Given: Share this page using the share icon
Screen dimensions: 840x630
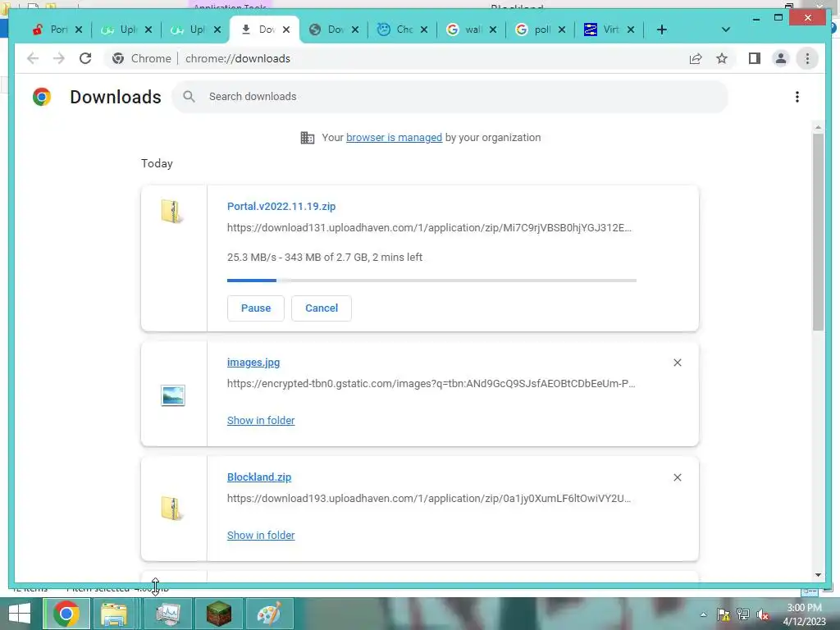Looking at the screenshot, I should (x=696, y=58).
